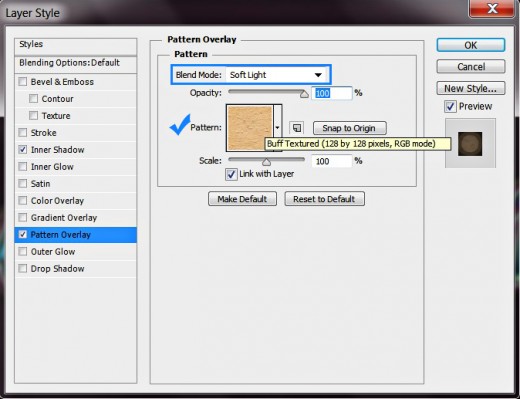Open the Buff Textured pattern swatch
The height and width of the screenshot is (399, 520).
tap(250, 128)
